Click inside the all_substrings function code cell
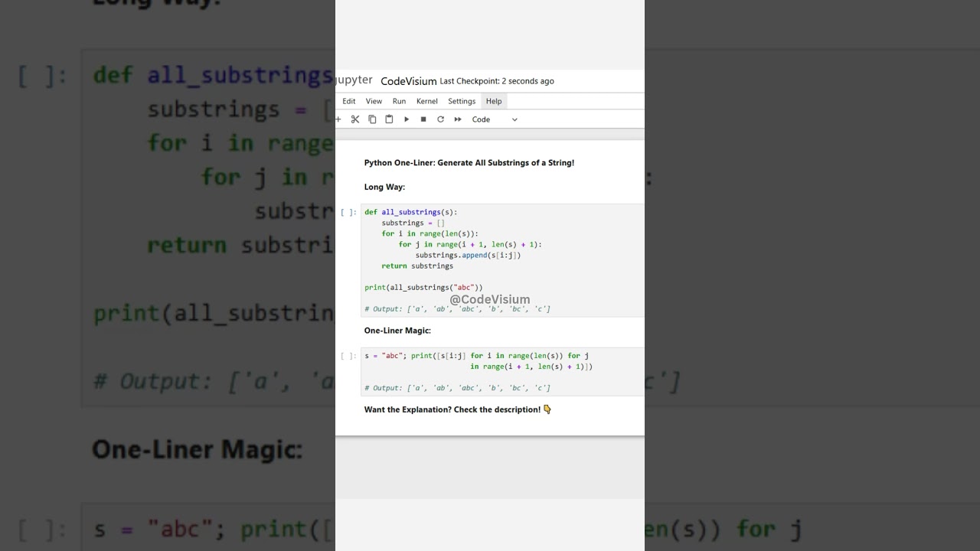The width and height of the screenshot is (980, 551). coord(502,260)
